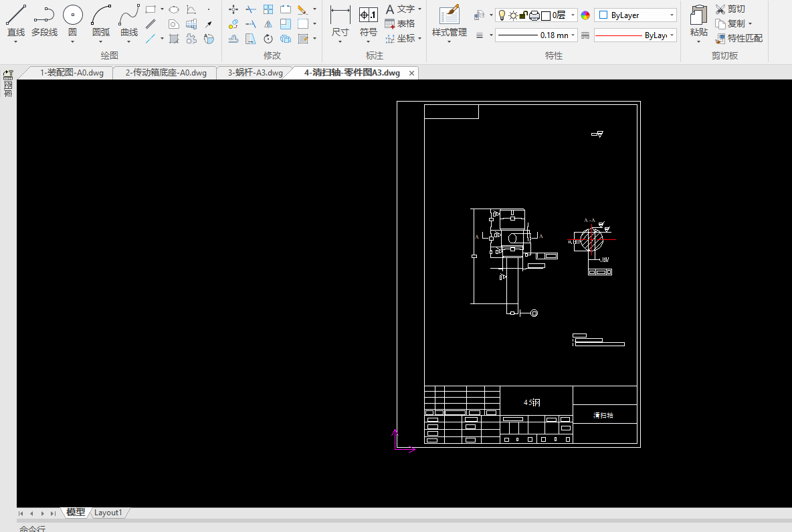Toggle the layer lock padlock icon
The image size is (792, 532).
coord(523,15)
